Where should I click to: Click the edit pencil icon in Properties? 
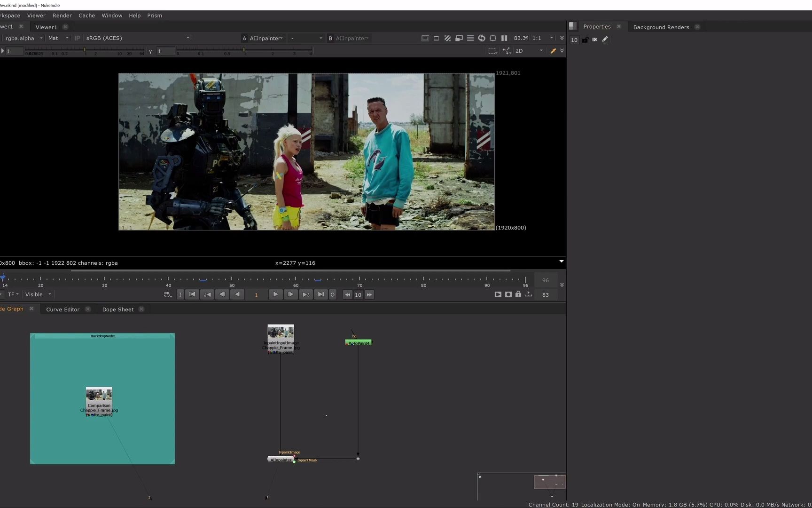605,40
